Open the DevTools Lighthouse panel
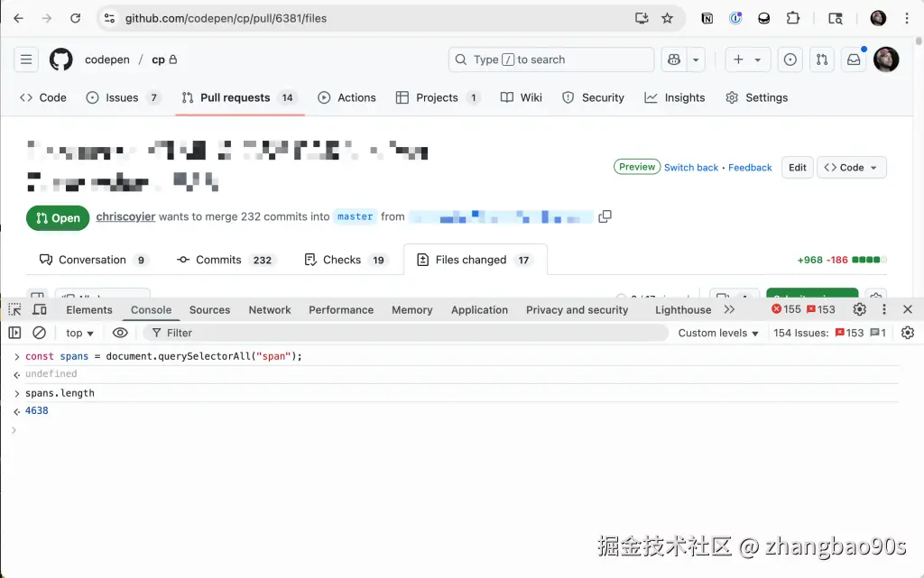The width and height of the screenshot is (924, 578). click(683, 309)
